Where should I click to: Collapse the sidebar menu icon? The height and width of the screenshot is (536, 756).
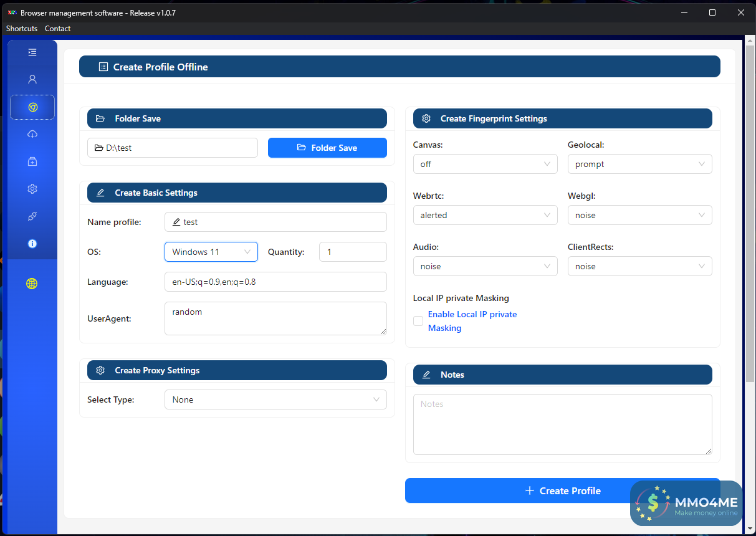[x=32, y=52]
